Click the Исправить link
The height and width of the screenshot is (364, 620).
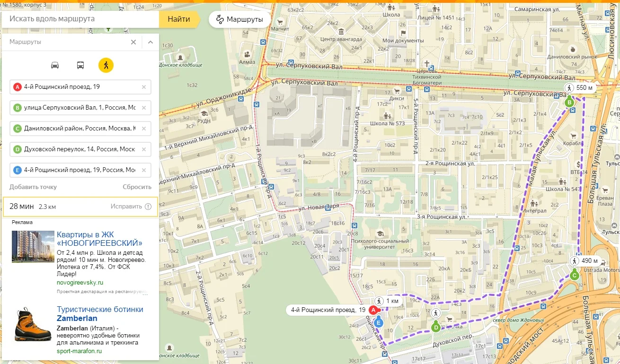pyautogui.click(x=126, y=207)
